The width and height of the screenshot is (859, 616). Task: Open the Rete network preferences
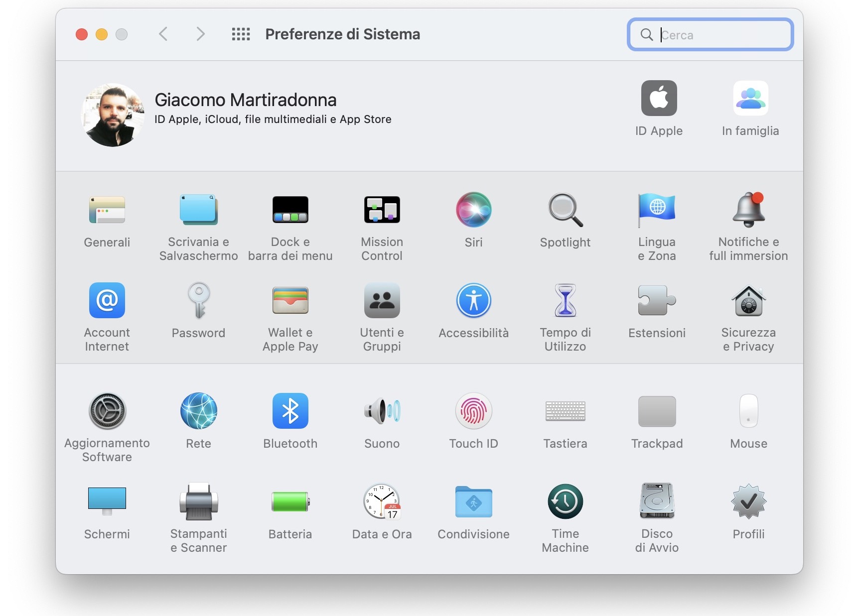pos(198,411)
